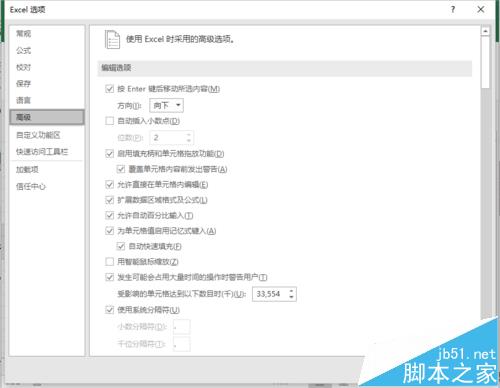The image size is (500, 388).
Task: Enable 用智能鼠标缩放 checkbox
Action: (x=109, y=262)
